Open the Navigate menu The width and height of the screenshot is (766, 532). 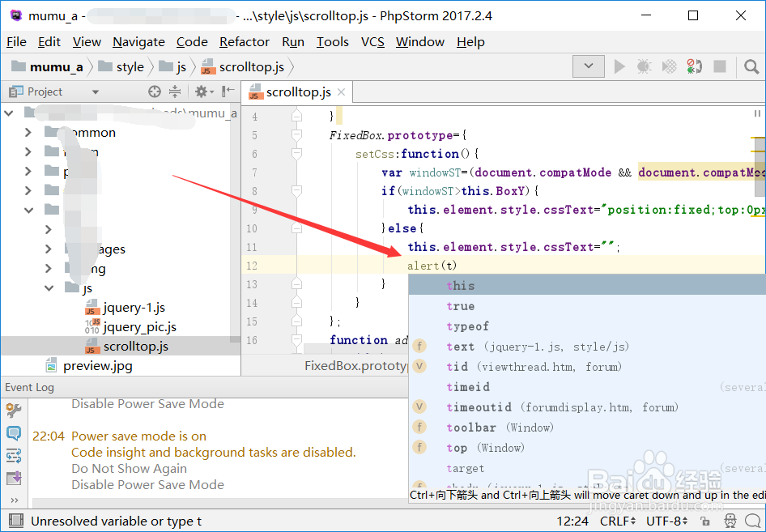[138, 42]
